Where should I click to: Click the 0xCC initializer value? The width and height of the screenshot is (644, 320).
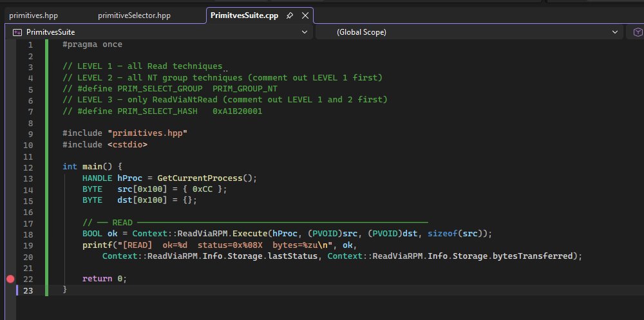point(202,189)
